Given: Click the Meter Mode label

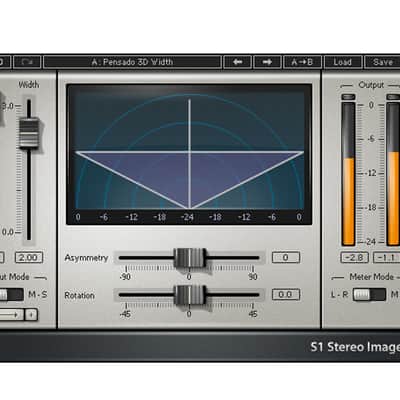Looking at the screenshot, I should click(x=371, y=277).
